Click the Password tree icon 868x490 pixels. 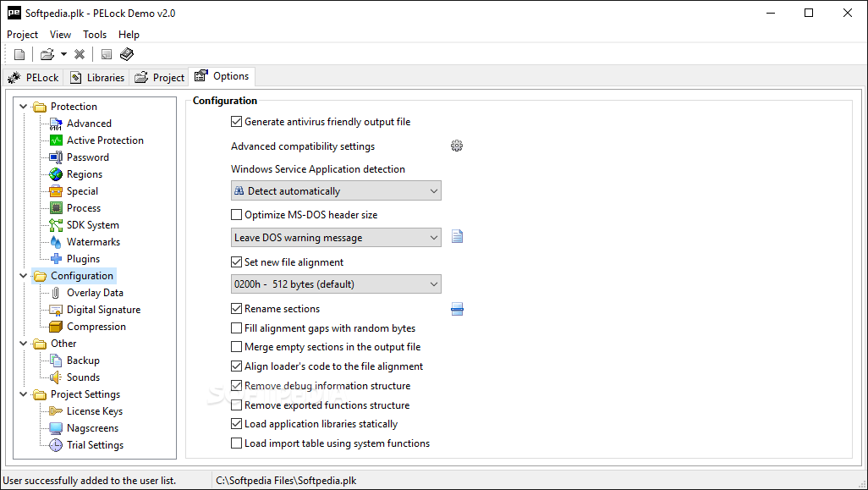56,157
